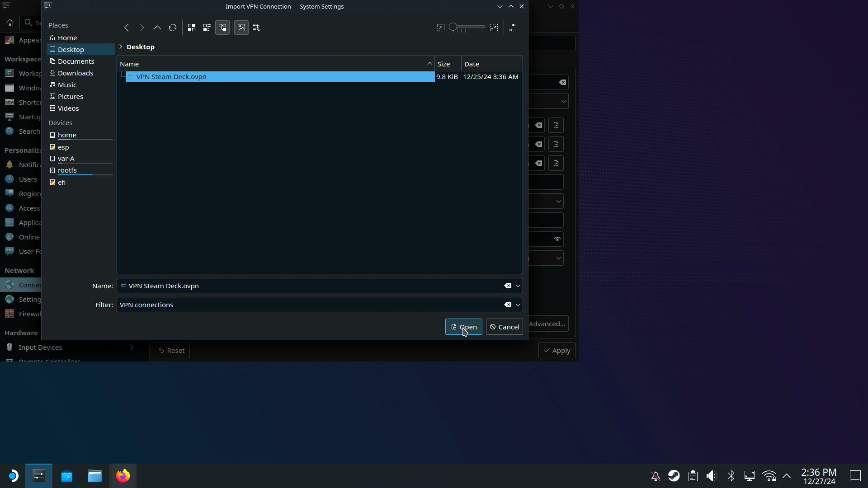Open the sorting options menu
The image size is (868, 488).
coord(257,28)
